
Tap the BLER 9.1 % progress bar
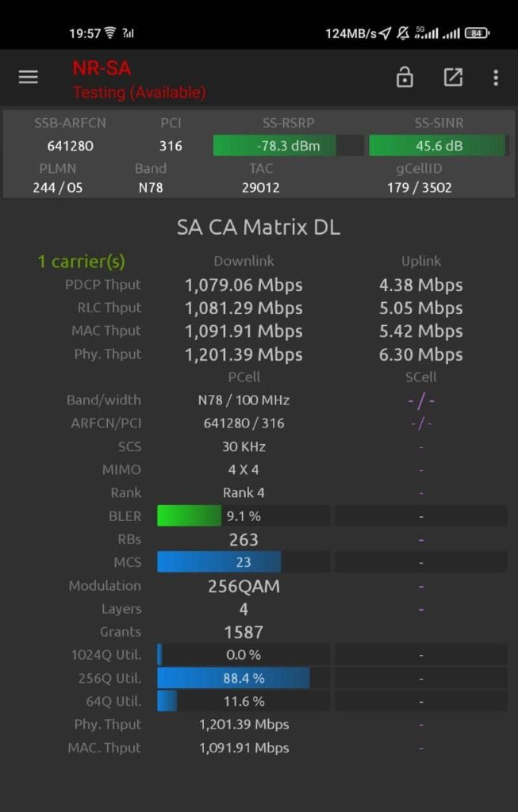pos(243,516)
